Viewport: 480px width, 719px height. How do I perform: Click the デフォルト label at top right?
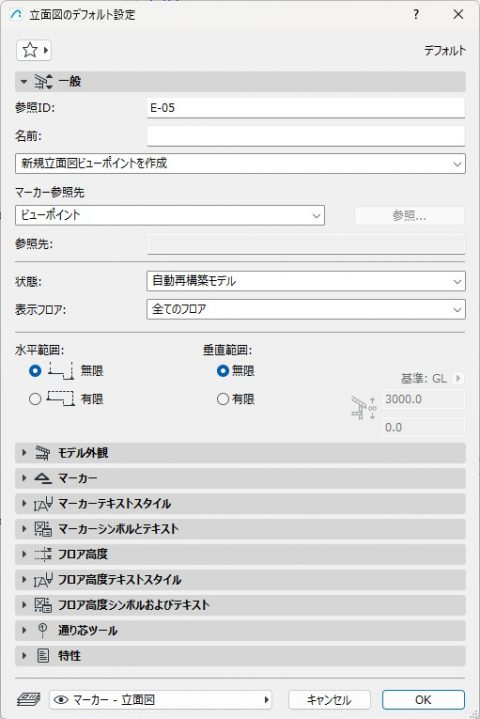point(445,50)
